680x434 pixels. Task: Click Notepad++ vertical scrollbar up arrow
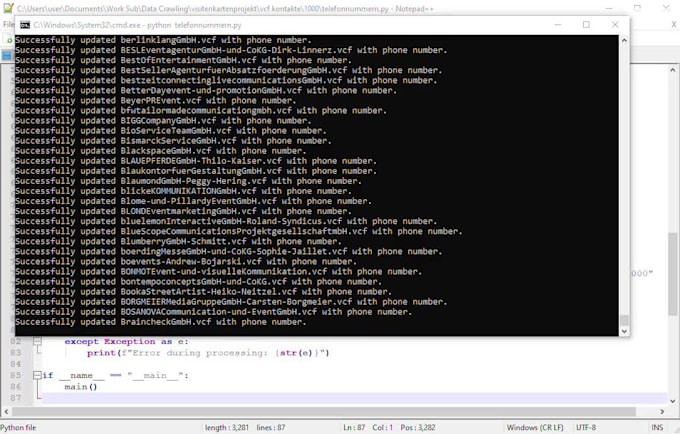673,70
